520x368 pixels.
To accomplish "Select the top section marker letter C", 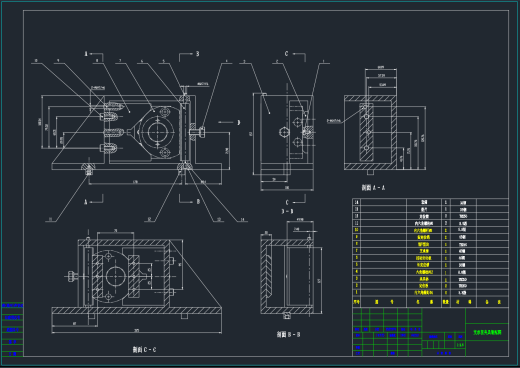I will pyautogui.click(x=286, y=54).
